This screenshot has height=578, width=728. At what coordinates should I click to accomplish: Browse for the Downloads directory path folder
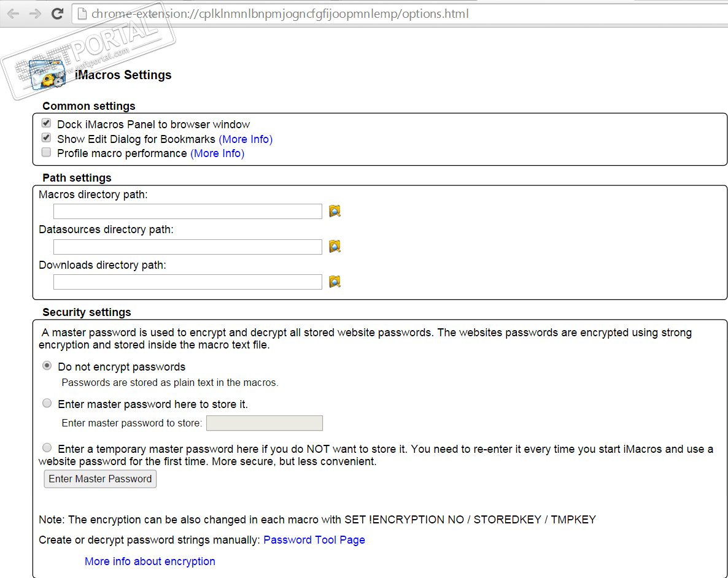click(x=335, y=282)
